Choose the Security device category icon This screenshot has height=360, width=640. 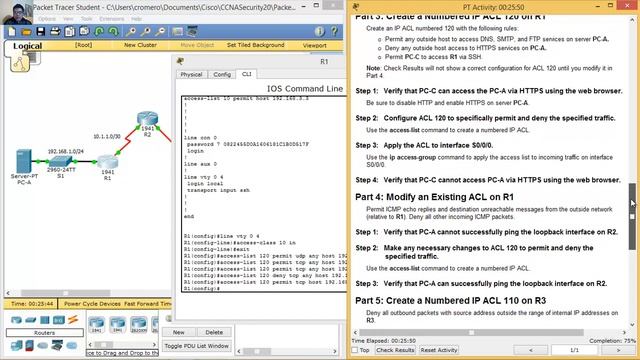click(29, 346)
